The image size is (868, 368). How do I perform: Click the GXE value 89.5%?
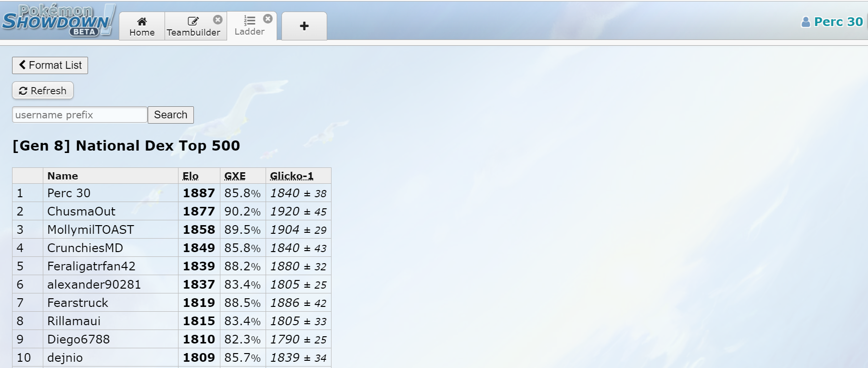[x=243, y=230]
